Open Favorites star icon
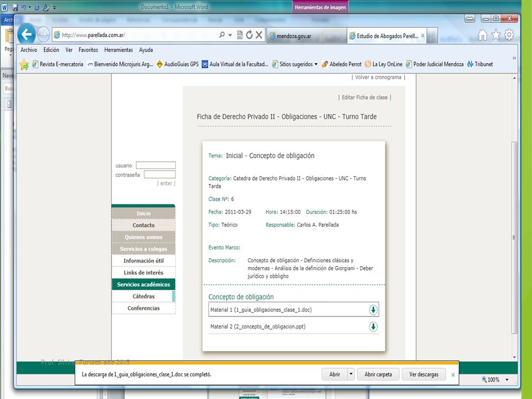Viewport: 532px width, 399px height. (496, 34)
